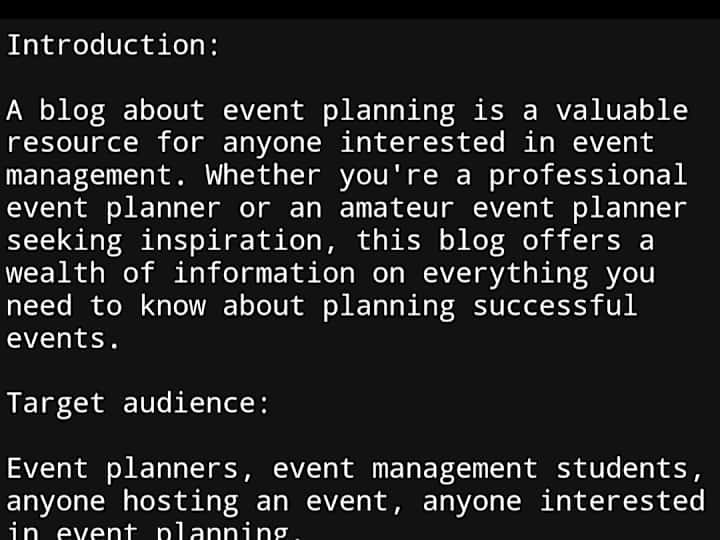Screen dimensions: 720x540
Task: Click the black bar above the text
Action: [x=360, y=9]
